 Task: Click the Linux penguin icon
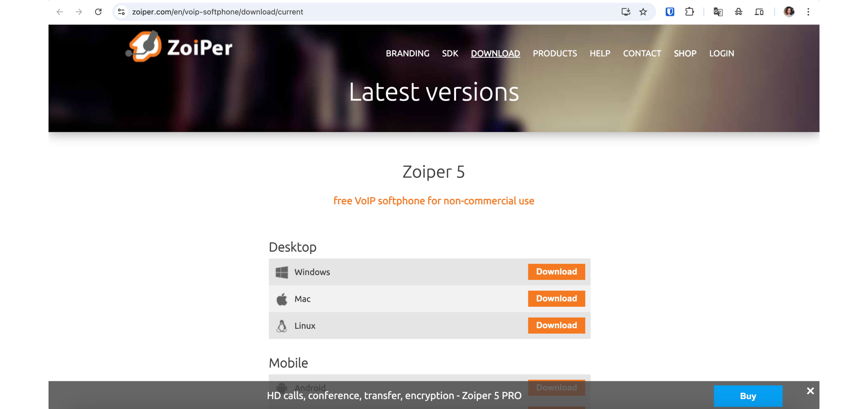click(x=281, y=325)
